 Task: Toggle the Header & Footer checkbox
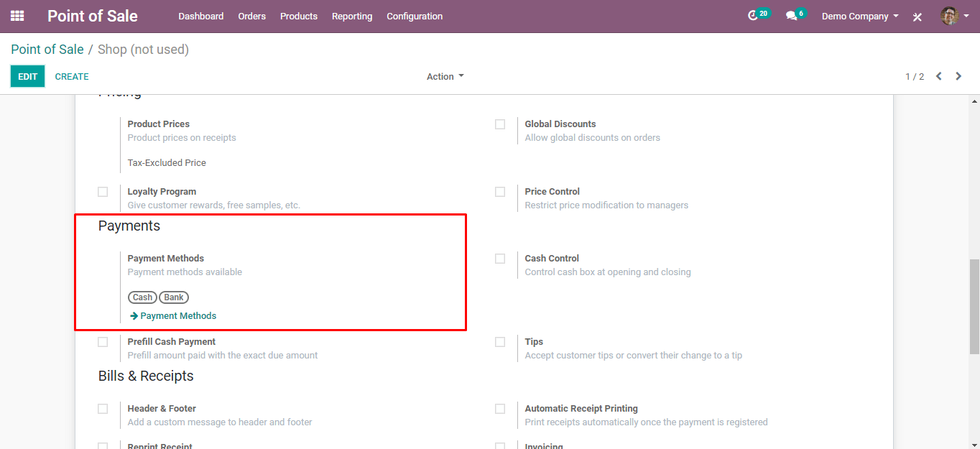pos(103,409)
